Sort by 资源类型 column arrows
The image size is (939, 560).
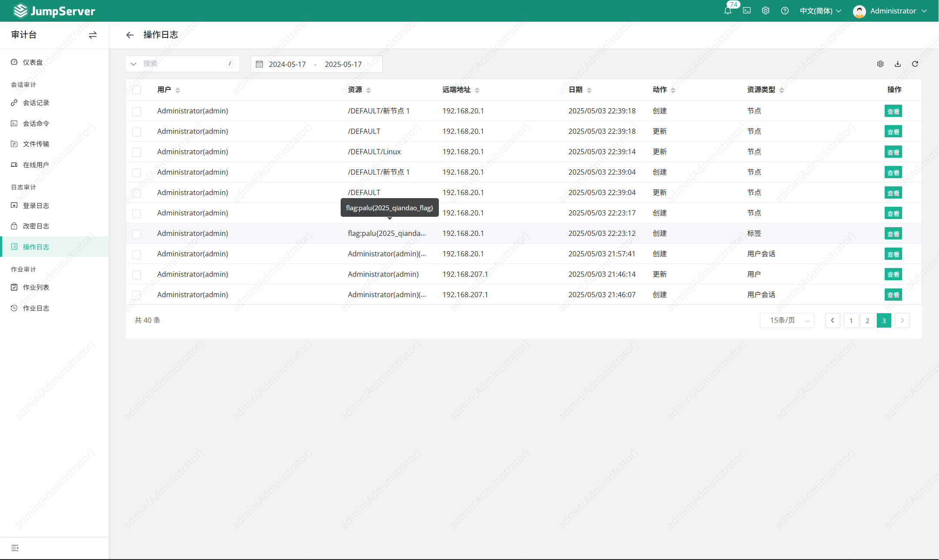782,90
